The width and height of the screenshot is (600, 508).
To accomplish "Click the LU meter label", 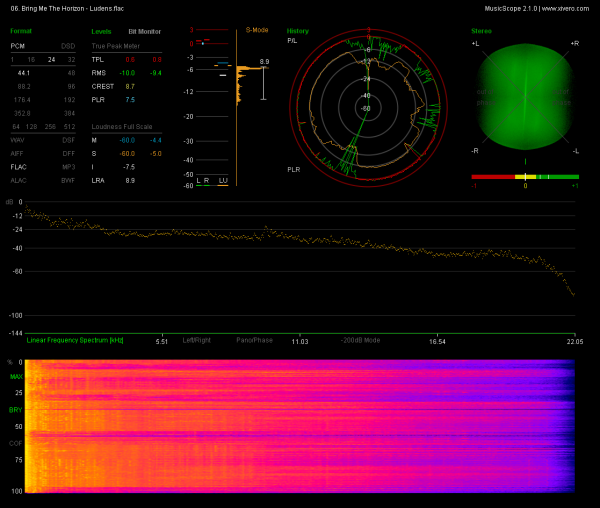I will (223, 181).
